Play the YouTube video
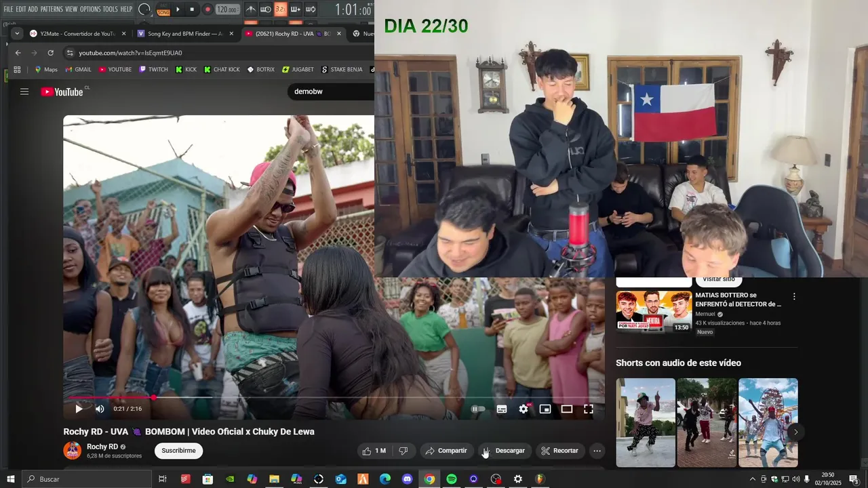Viewport: 868px width, 488px height. [x=79, y=409]
